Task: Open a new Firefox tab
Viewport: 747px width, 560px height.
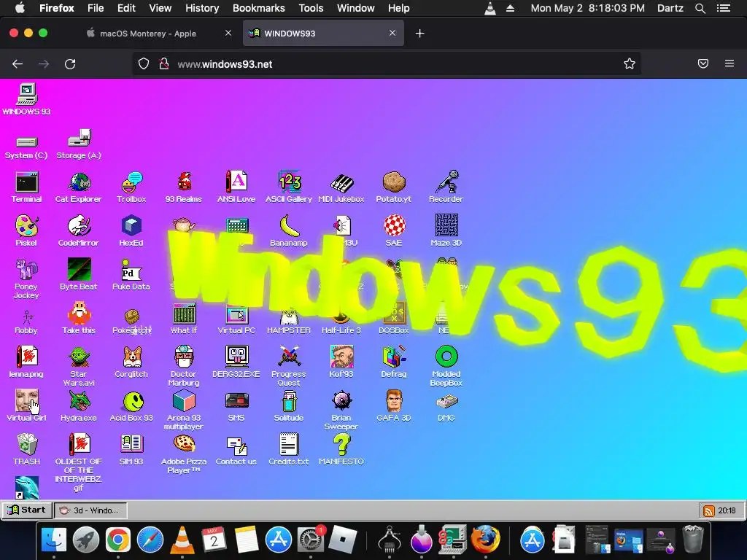Action: point(419,34)
